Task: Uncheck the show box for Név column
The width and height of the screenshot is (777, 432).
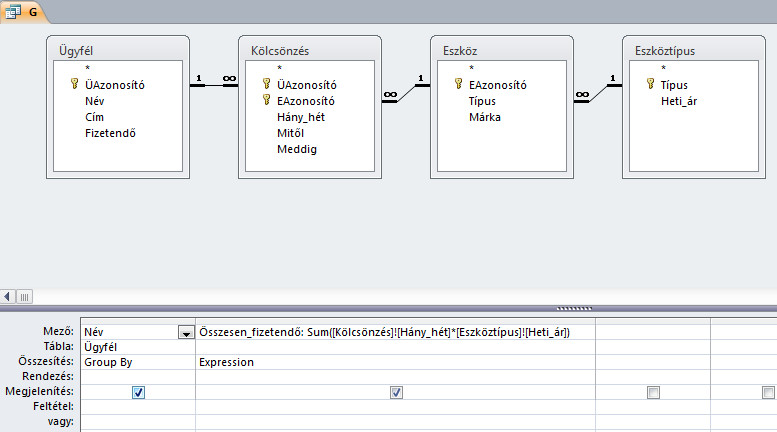Action: click(x=138, y=393)
